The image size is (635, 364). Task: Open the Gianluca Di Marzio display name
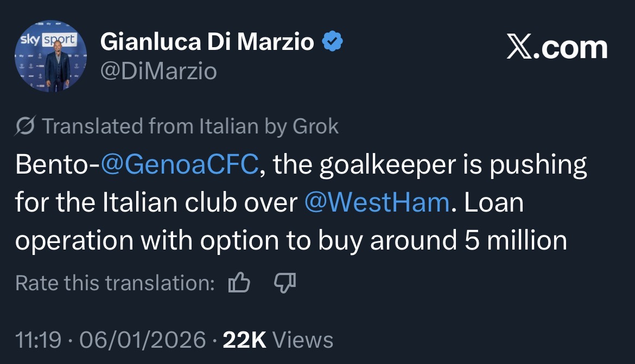[207, 42]
